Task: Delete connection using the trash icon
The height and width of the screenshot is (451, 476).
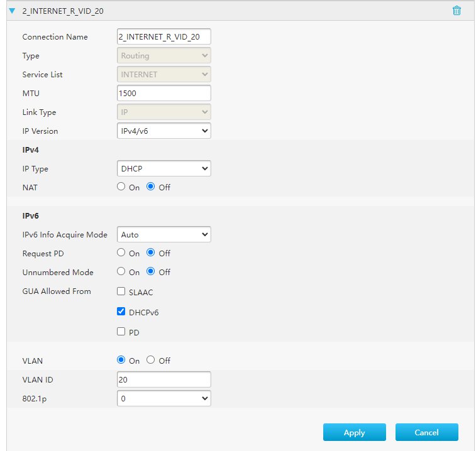Action: [457, 11]
